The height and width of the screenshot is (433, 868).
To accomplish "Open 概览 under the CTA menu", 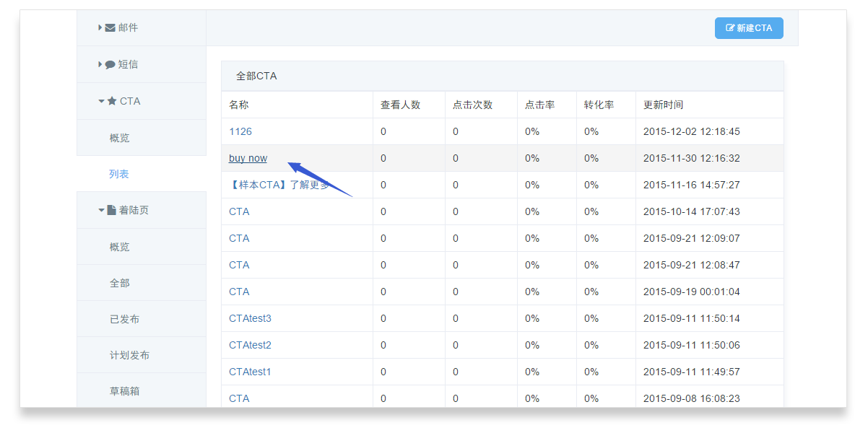I will tap(119, 138).
